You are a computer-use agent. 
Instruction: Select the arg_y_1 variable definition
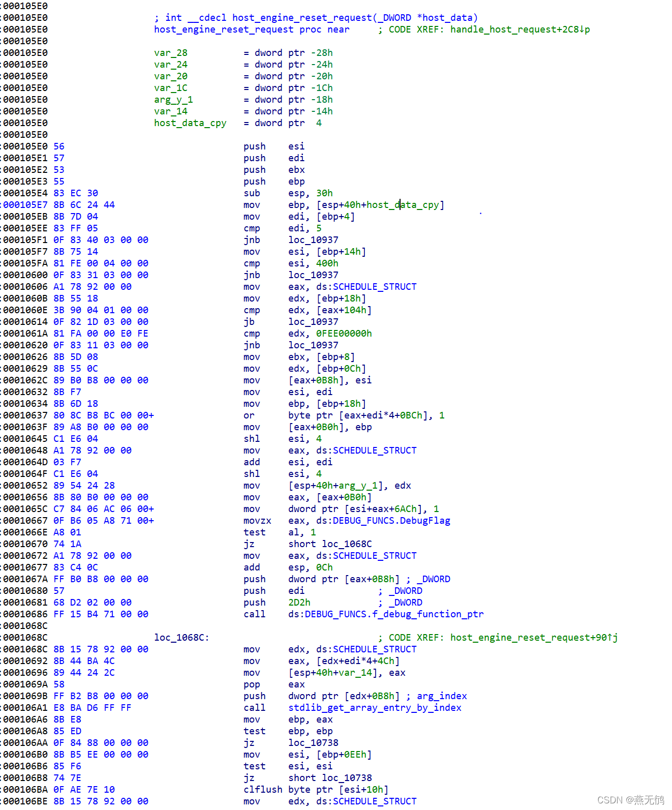[173, 100]
